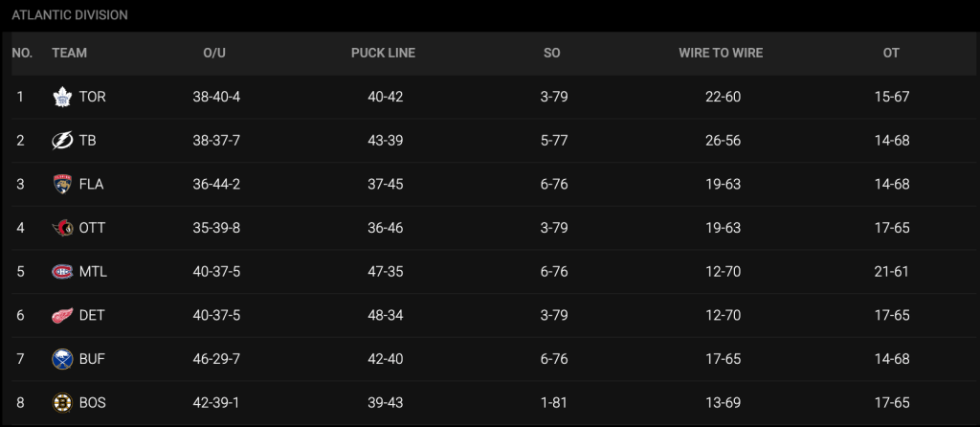Viewport: 980px width, 427px height.
Task: Open the BUF team link
Action: point(93,359)
